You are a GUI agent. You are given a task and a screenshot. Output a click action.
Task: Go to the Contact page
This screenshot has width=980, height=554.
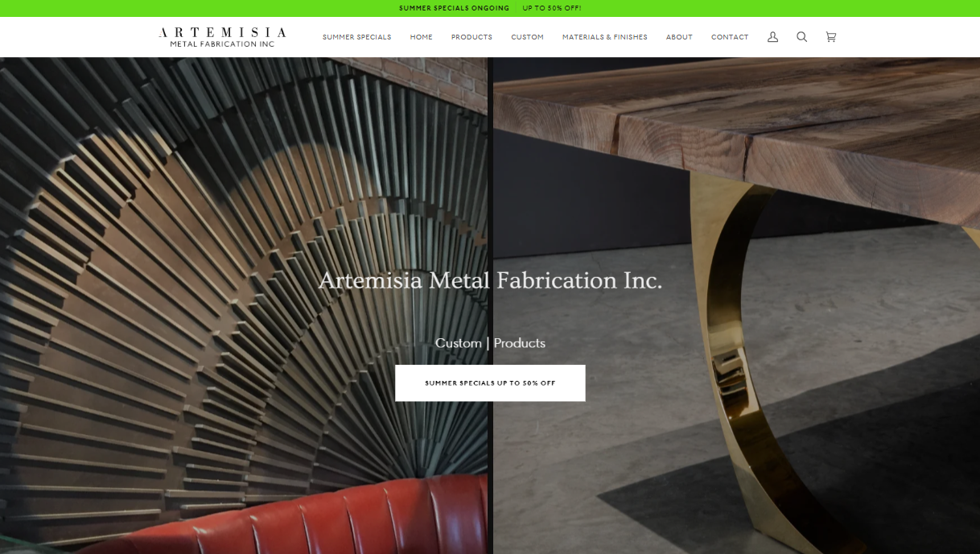pyautogui.click(x=730, y=37)
